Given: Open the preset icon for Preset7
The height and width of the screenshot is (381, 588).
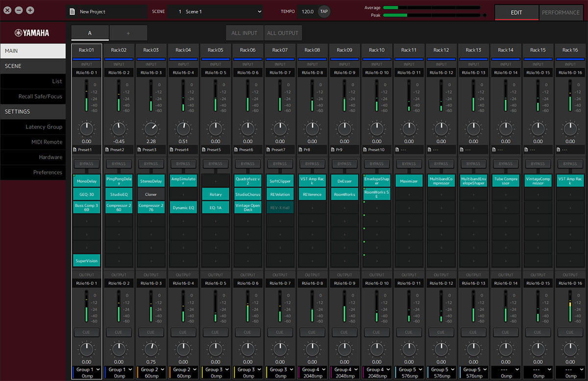Looking at the screenshot, I should (x=269, y=150).
